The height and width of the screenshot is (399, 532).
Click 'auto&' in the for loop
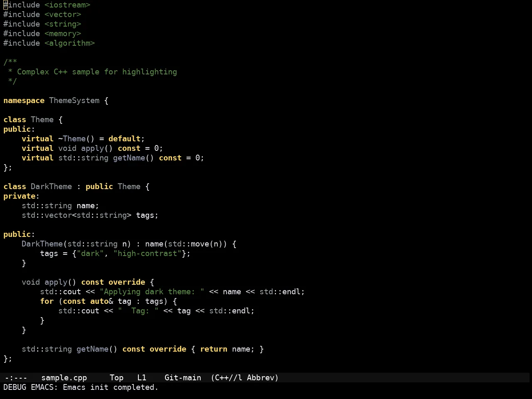[101, 301]
